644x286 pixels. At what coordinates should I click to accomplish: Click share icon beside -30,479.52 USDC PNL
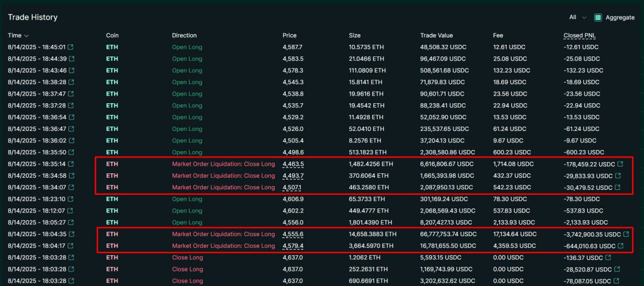pyautogui.click(x=617, y=187)
